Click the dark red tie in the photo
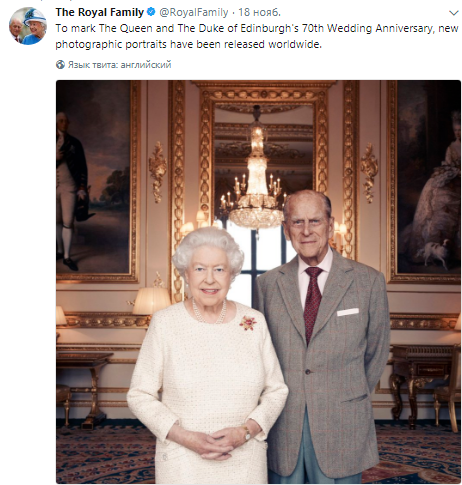The image size is (462, 485). coord(312,303)
